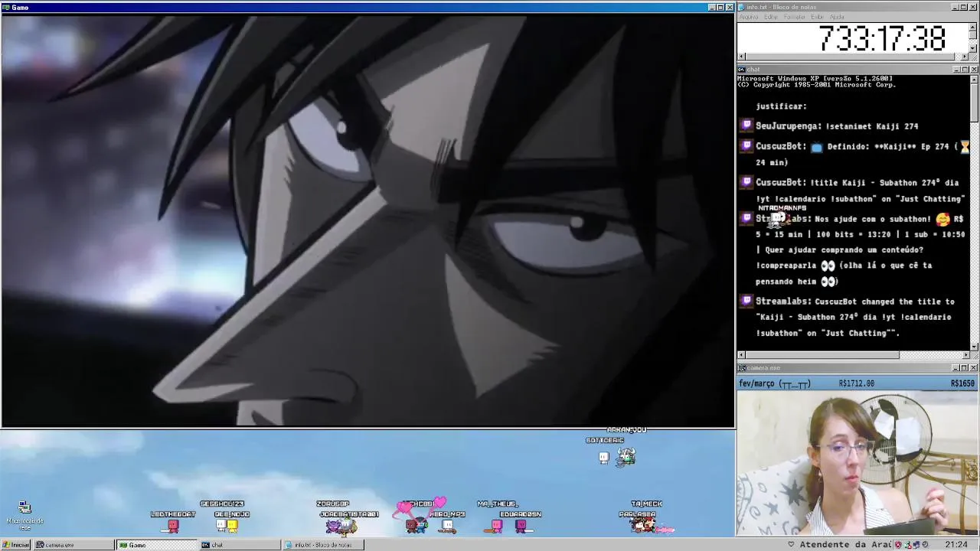Click the SOTICERIC avatar character

(x=604, y=458)
